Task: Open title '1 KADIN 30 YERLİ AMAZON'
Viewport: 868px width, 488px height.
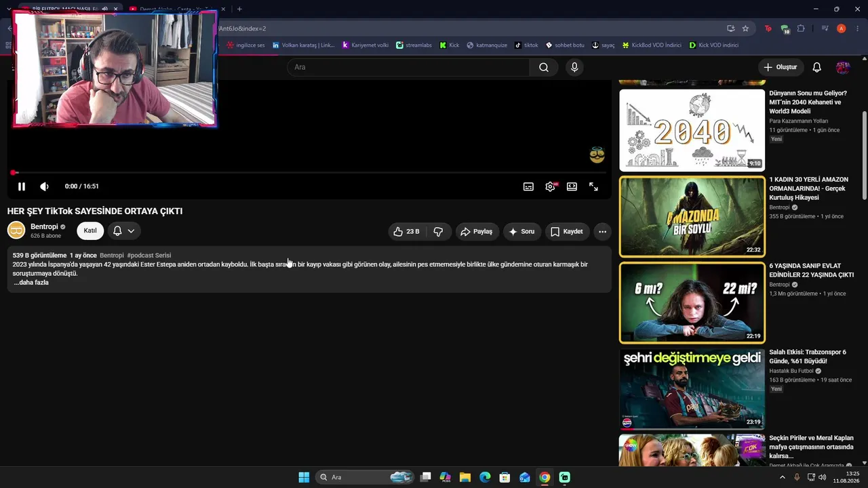Action: pyautogui.click(x=808, y=188)
